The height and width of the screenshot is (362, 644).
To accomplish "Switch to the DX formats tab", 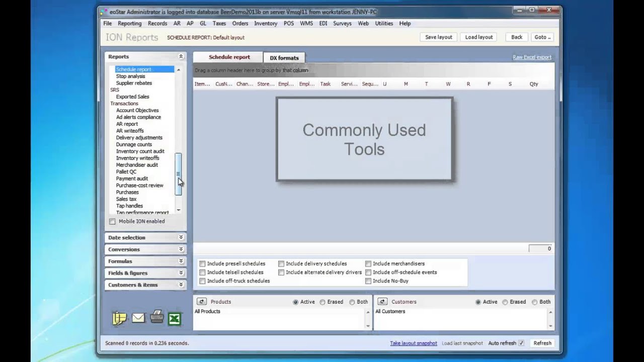I will click(x=284, y=58).
